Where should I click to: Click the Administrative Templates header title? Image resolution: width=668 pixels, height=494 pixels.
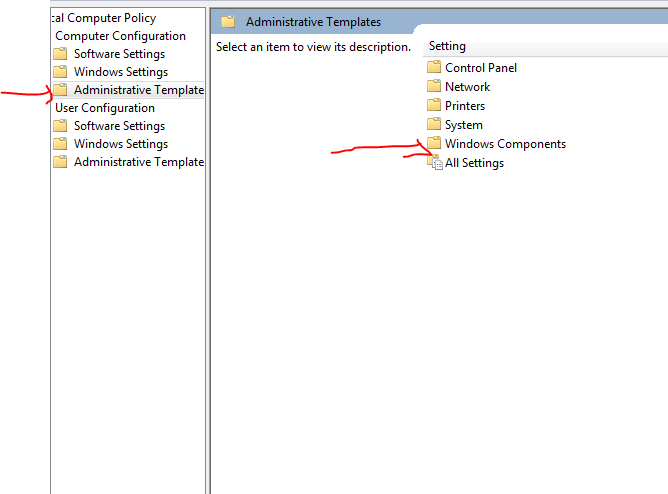point(313,22)
